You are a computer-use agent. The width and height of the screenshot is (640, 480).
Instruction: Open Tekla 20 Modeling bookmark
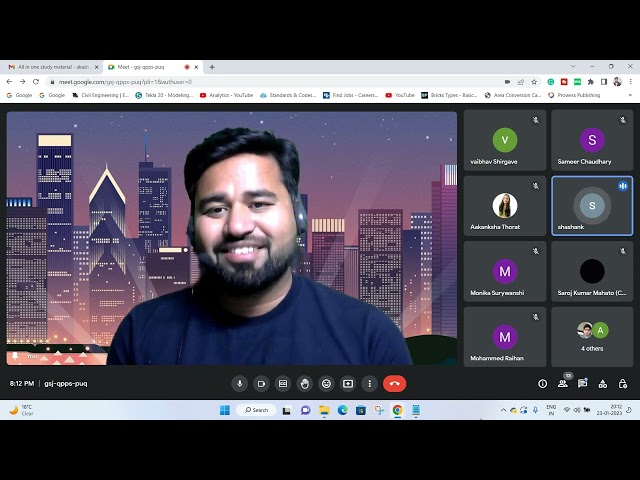164,95
